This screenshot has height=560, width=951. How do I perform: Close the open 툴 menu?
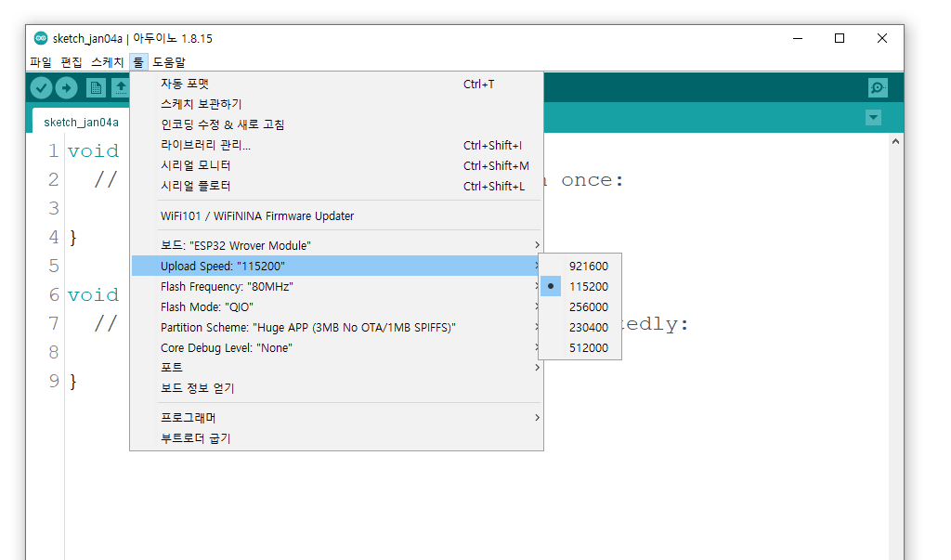click(x=138, y=62)
